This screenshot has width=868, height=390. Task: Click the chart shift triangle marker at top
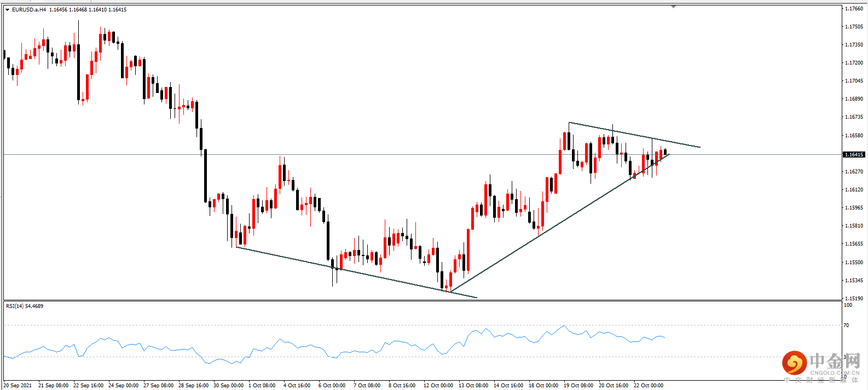(x=673, y=7)
